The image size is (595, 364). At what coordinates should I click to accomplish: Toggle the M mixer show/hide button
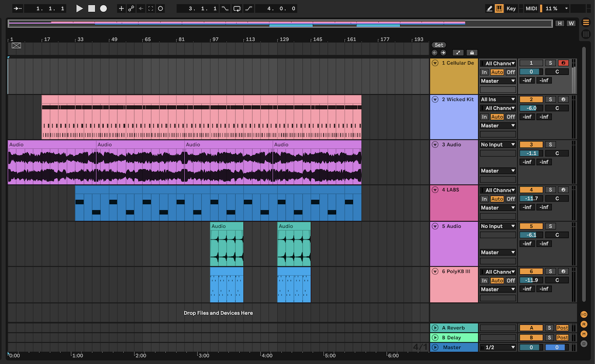pyautogui.click(x=584, y=334)
